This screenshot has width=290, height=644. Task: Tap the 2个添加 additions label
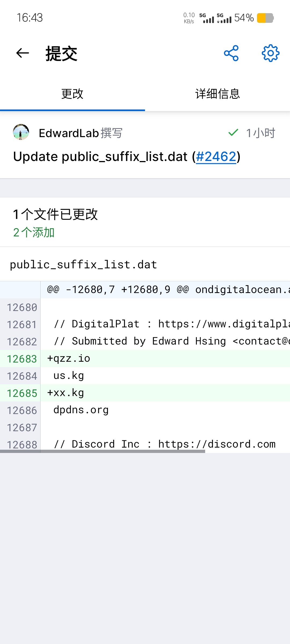pos(34,232)
